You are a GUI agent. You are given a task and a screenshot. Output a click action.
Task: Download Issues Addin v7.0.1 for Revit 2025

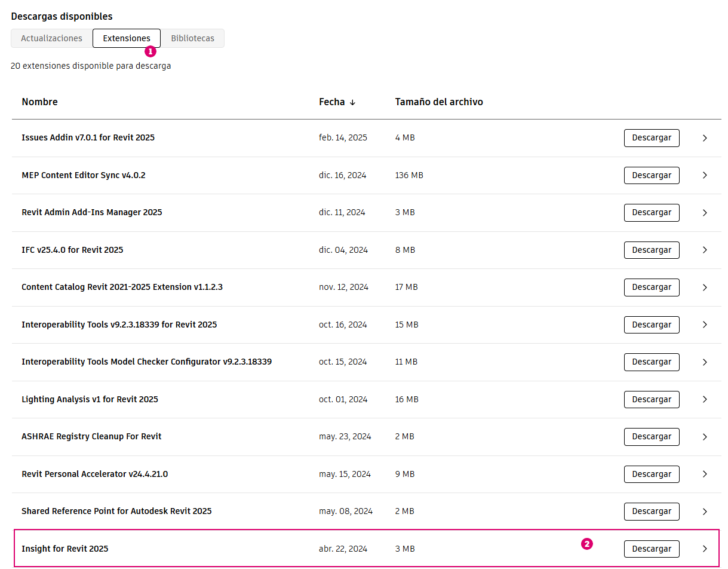click(652, 138)
